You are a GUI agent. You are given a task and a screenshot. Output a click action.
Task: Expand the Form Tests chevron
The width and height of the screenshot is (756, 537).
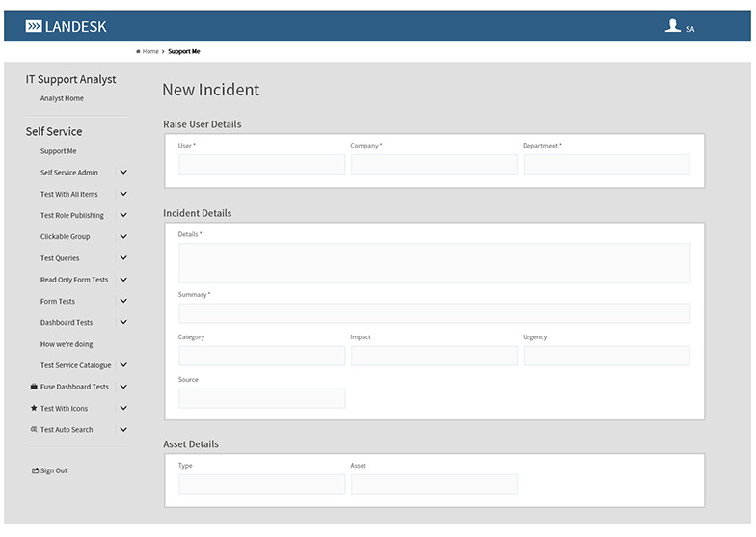[123, 301]
